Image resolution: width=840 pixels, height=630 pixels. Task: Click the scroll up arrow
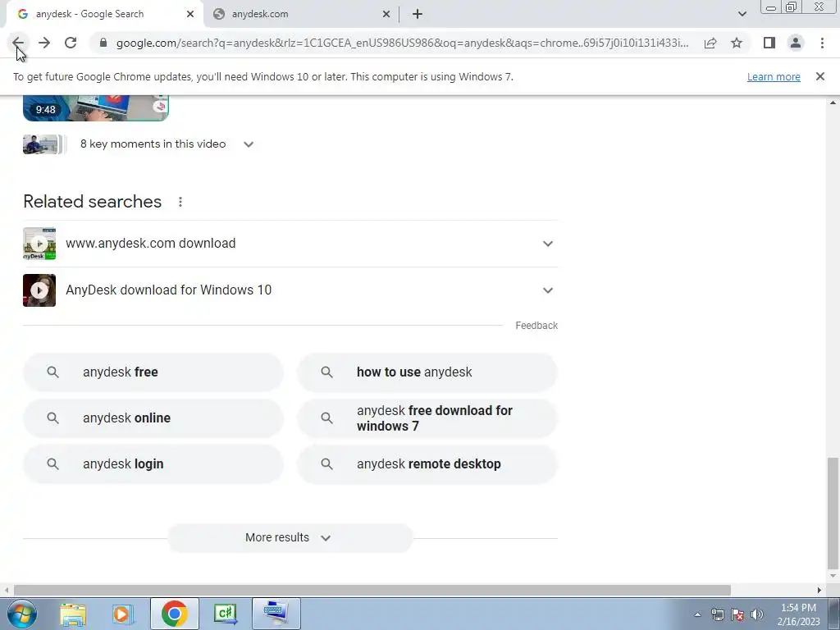833,103
